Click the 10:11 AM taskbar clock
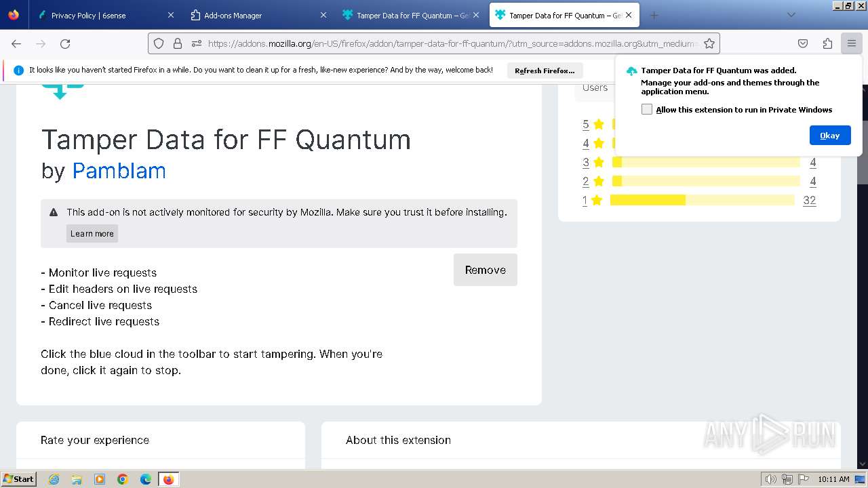Screen dimensions: 868x488 (833, 479)
